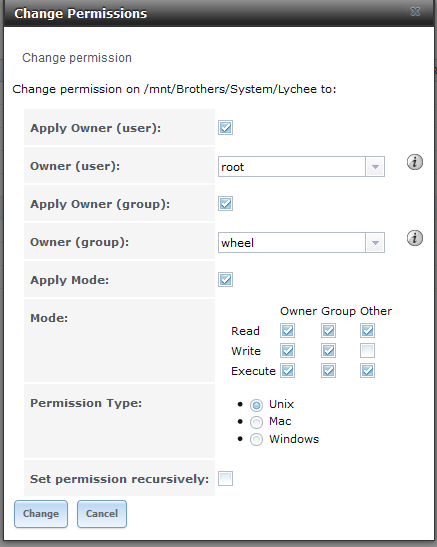Image resolution: width=437 pixels, height=547 pixels.
Task: Click the info icon beside Owner (group)
Action: (415, 238)
